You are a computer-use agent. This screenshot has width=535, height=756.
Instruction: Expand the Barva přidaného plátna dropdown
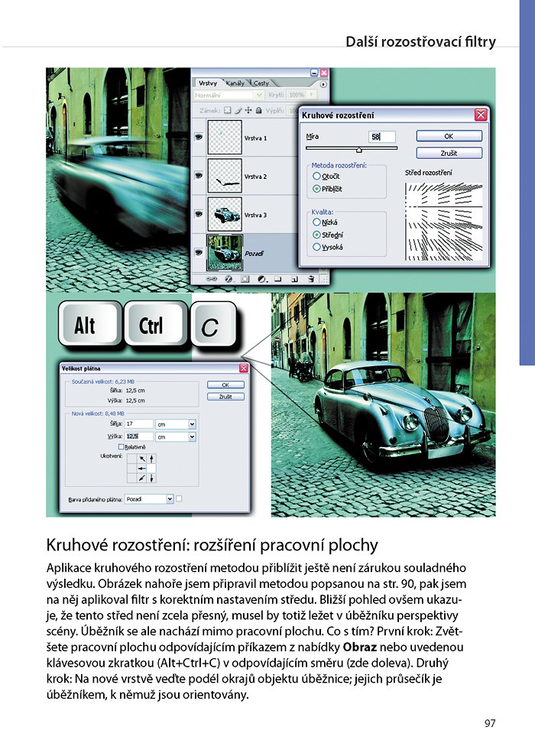tap(169, 498)
